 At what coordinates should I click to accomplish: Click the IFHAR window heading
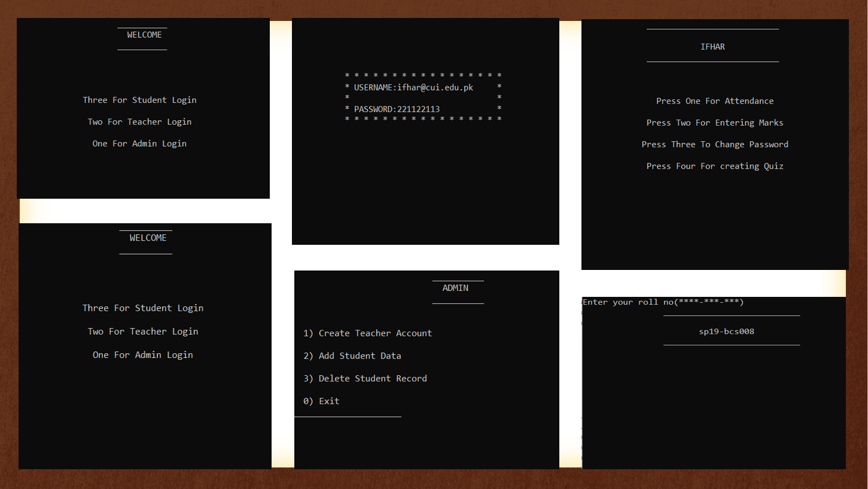pyautogui.click(x=712, y=46)
